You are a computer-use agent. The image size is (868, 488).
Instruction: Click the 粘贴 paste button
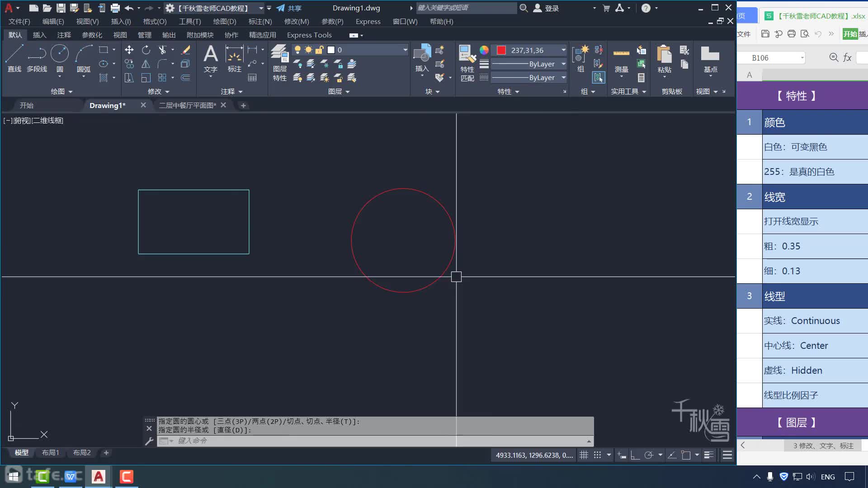point(664,59)
